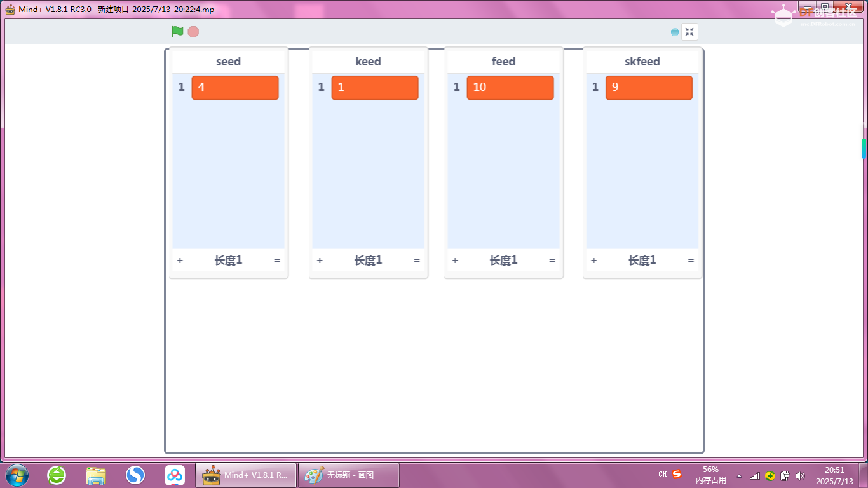Image resolution: width=868 pixels, height=488 pixels.
Task: Open the Windows Start menu
Action: tap(17, 475)
